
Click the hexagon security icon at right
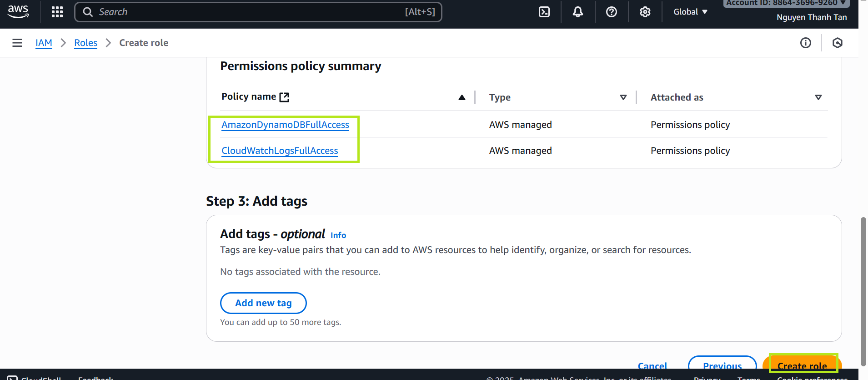click(x=837, y=43)
